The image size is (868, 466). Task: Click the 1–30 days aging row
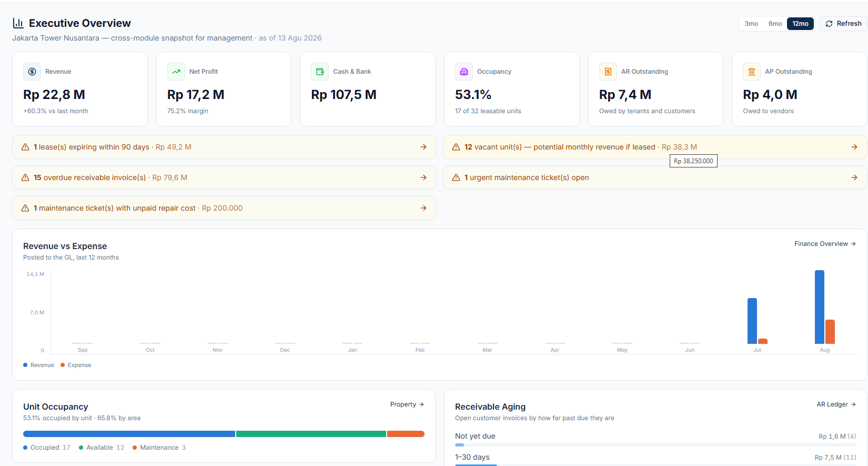655,459
